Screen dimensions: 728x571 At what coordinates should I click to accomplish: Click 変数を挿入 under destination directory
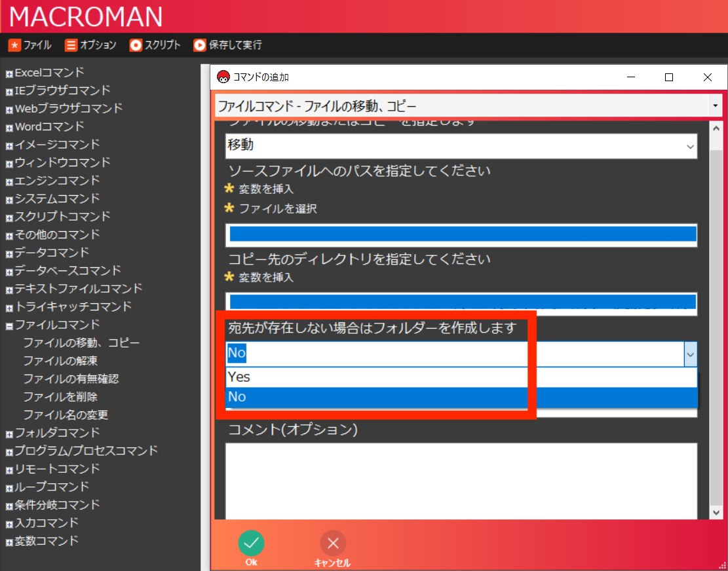click(266, 278)
